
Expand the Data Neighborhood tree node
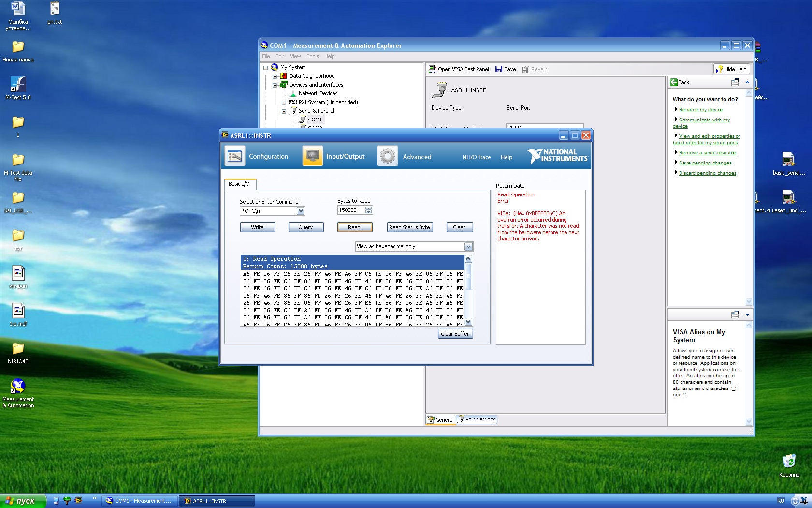pyautogui.click(x=275, y=76)
